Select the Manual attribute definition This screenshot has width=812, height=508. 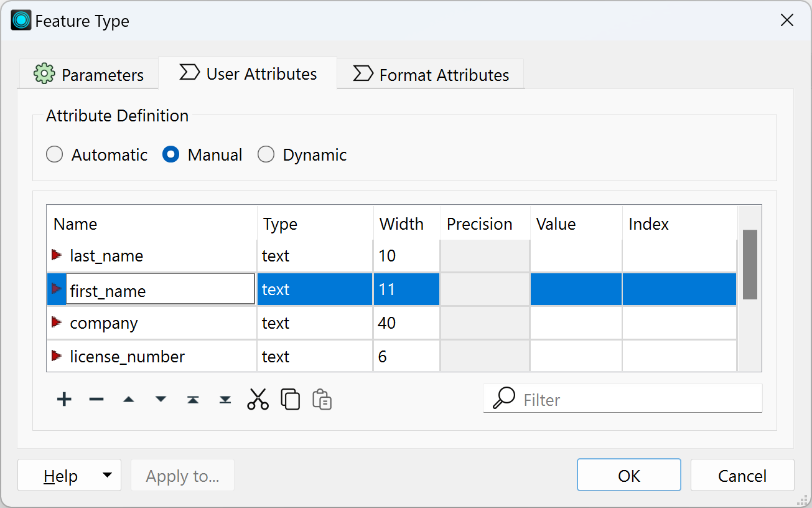(x=170, y=154)
